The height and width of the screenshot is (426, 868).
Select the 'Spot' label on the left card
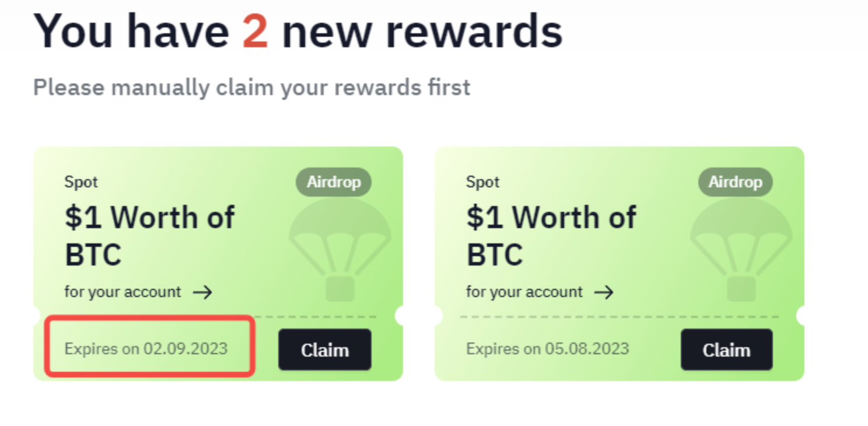click(x=80, y=182)
